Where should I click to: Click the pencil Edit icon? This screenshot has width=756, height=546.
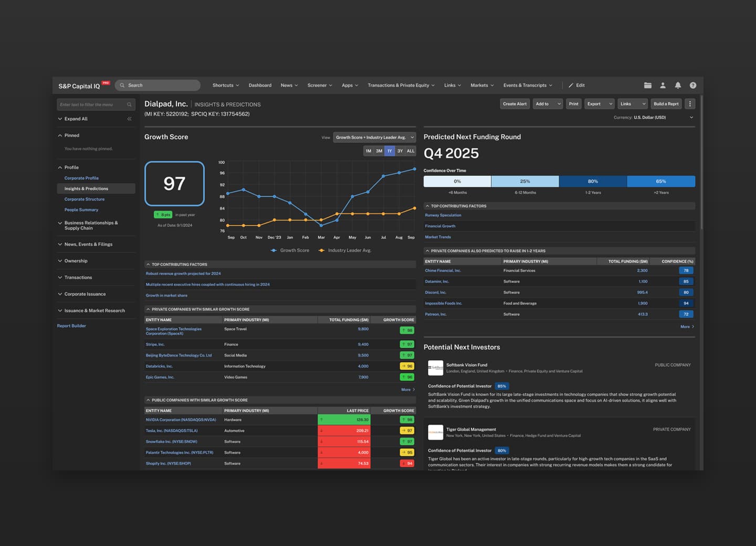pos(571,85)
